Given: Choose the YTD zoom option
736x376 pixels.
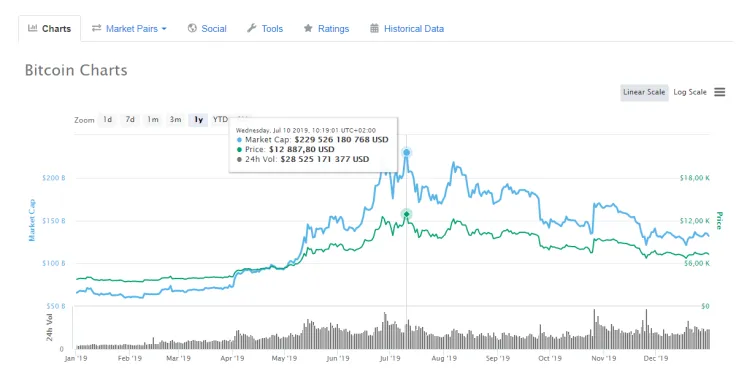Looking at the screenshot, I should click(220, 120).
